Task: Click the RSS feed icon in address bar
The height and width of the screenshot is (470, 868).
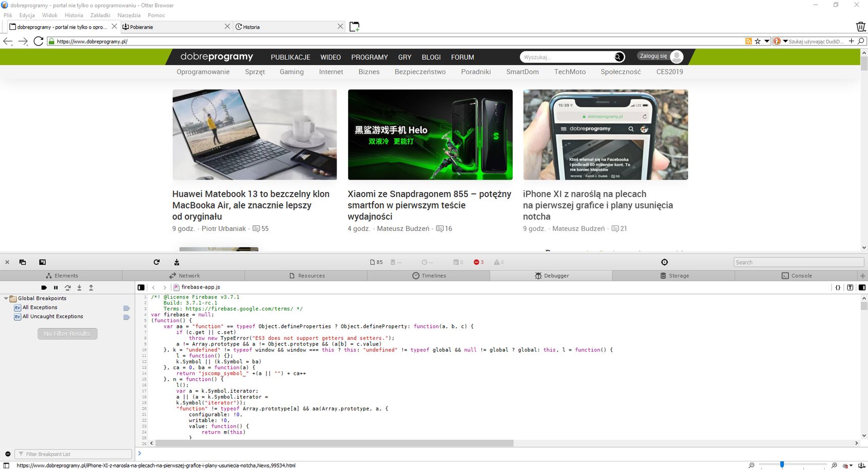Action: pyautogui.click(x=748, y=41)
